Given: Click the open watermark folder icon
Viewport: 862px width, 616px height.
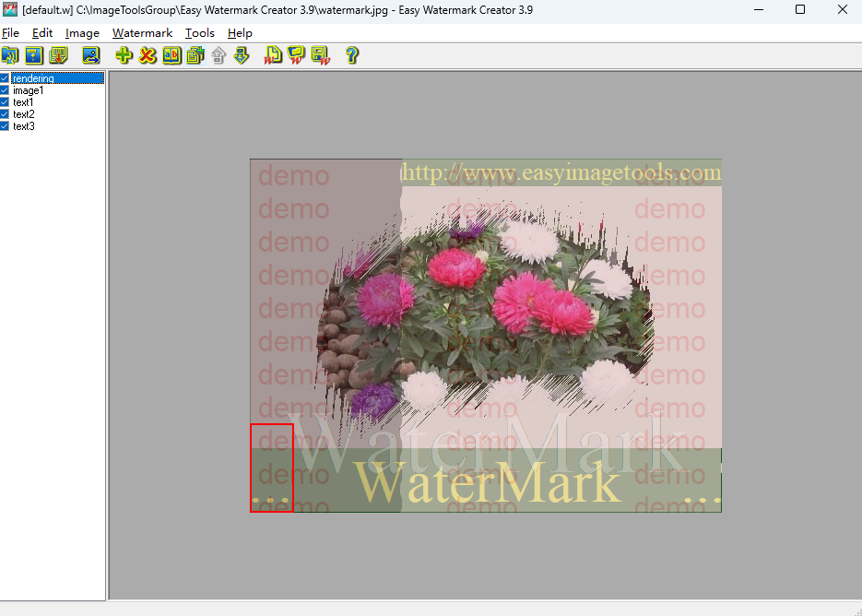Looking at the screenshot, I should [x=297, y=56].
